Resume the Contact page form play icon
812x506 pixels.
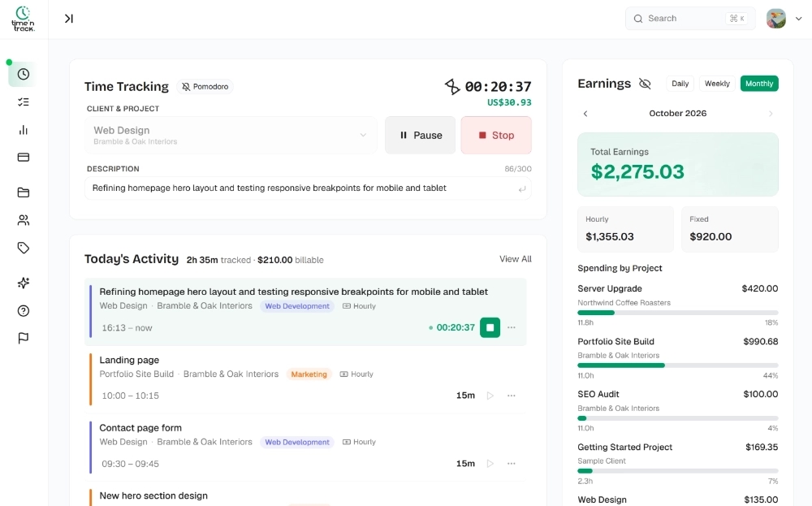[x=490, y=464]
